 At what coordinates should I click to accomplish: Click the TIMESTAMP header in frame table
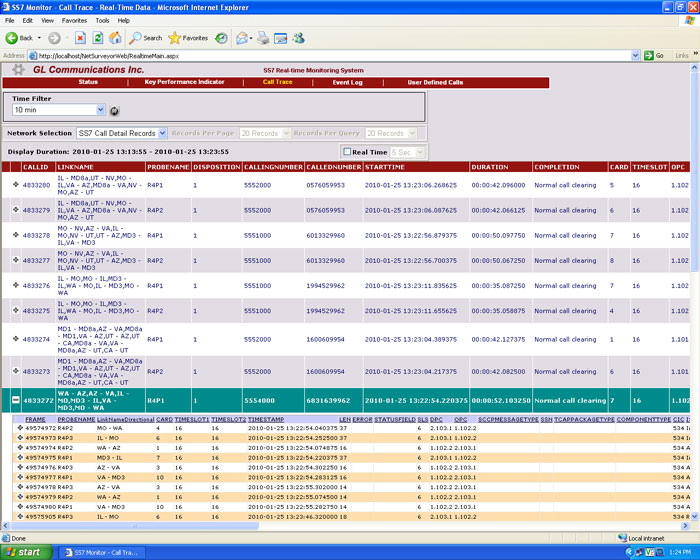coord(266,419)
